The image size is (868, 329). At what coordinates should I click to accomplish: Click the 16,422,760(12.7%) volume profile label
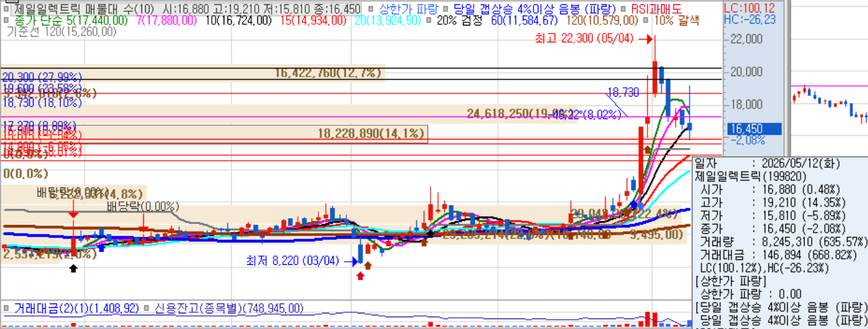pyautogui.click(x=328, y=73)
